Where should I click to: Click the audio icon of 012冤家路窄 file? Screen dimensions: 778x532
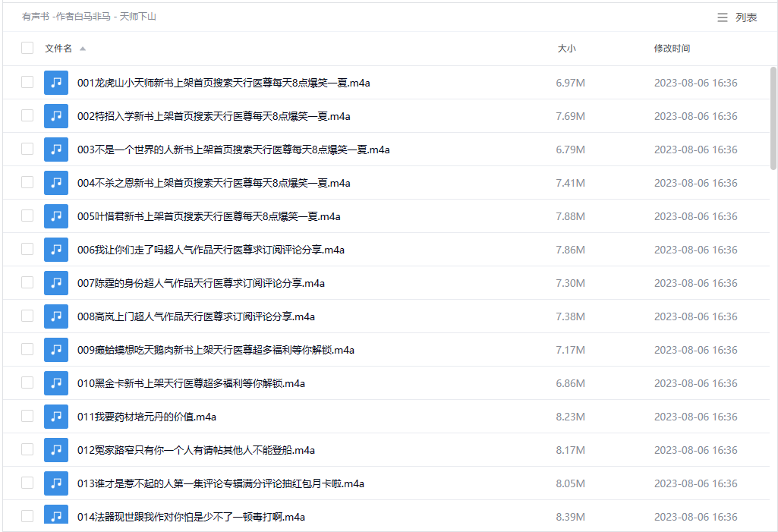[56, 449]
